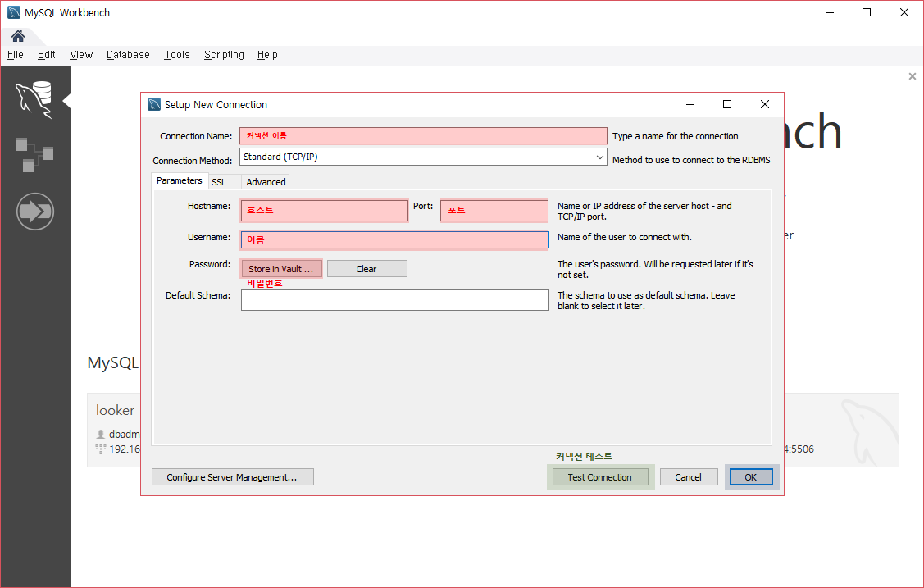Screen dimensions: 924x588
Task: Open the File menu
Action: [16, 55]
